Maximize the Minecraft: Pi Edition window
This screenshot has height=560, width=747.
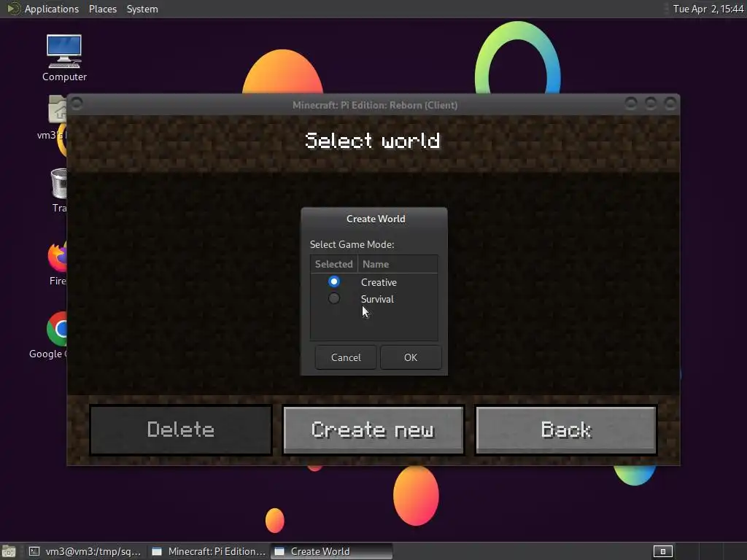tap(650, 104)
